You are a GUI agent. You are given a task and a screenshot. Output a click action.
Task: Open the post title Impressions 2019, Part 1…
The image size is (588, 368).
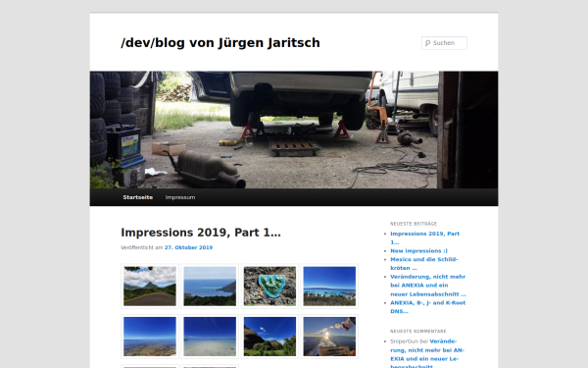click(201, 233)
